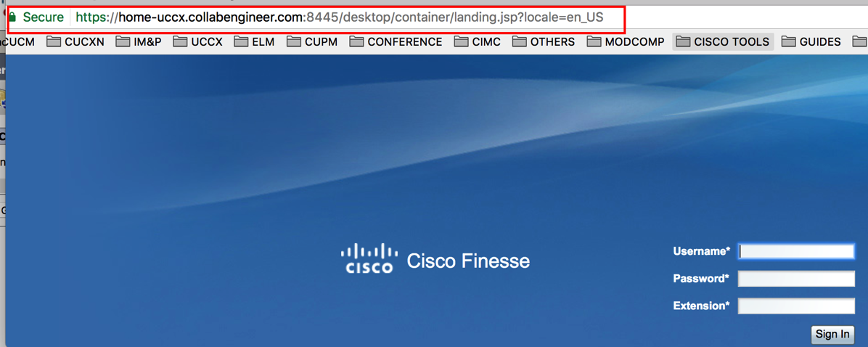Open the CUPM bookmark folder
868x347 pixels.
312,41
